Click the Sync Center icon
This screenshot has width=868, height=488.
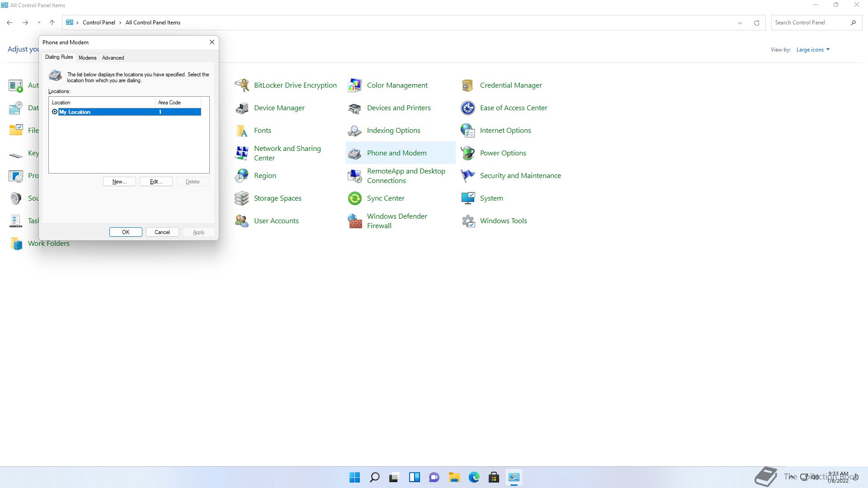[x=355, y=198]
